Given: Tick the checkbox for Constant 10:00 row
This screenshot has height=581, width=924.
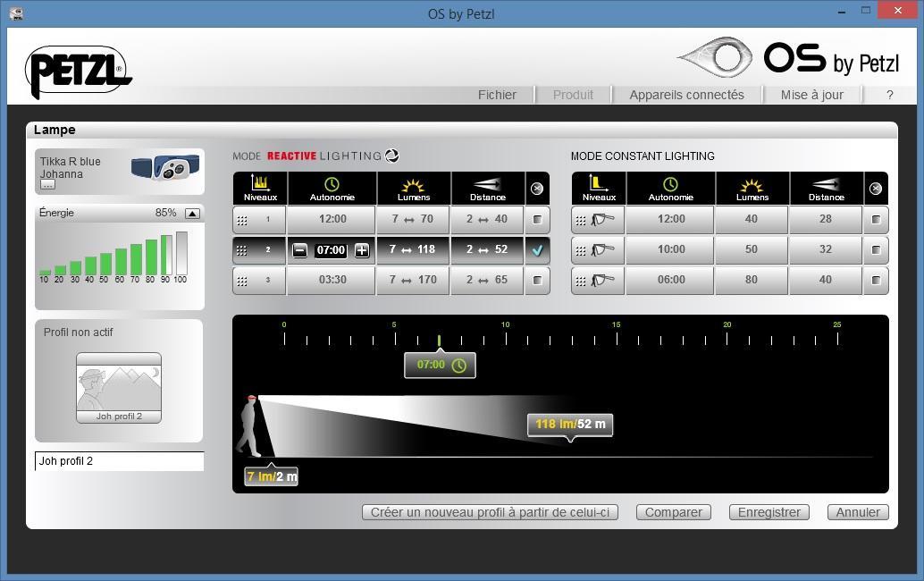Looking at the screenshot, I should (876, 250).
